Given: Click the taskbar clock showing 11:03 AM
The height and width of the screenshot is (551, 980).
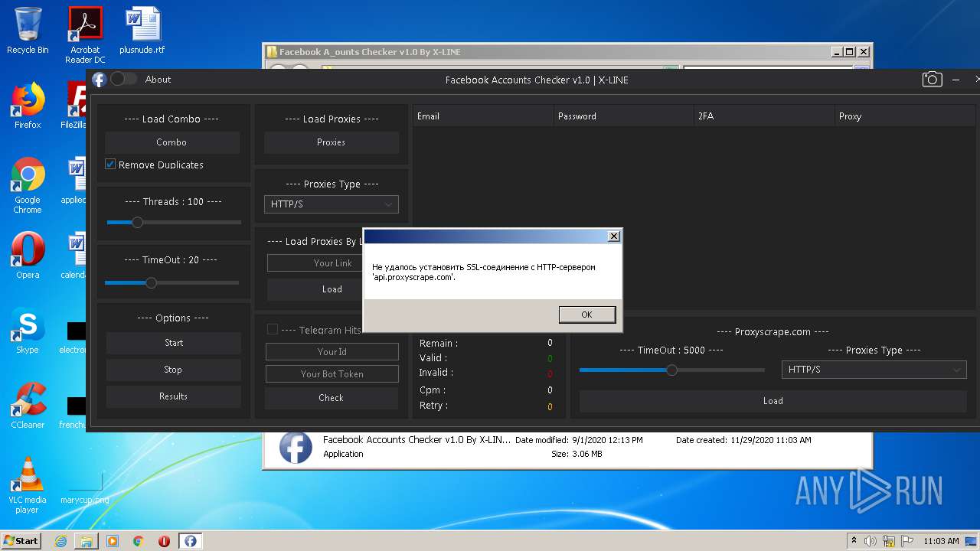Looking at the screenshot, I should tap(941, 541).
